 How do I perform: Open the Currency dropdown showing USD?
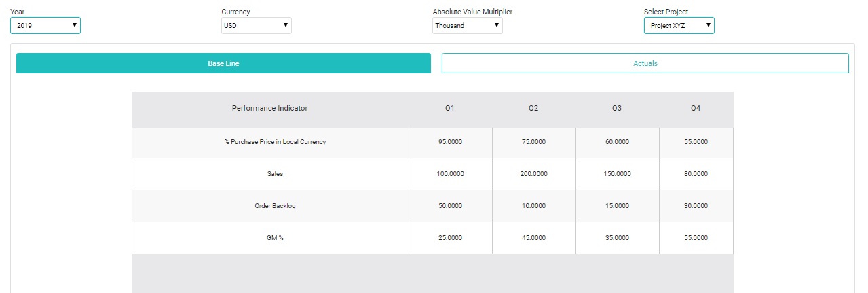(257, 26)
